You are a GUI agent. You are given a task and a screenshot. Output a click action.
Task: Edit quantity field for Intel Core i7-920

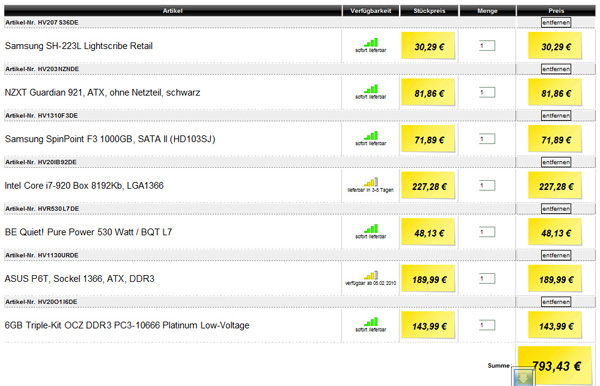[487, 186]
